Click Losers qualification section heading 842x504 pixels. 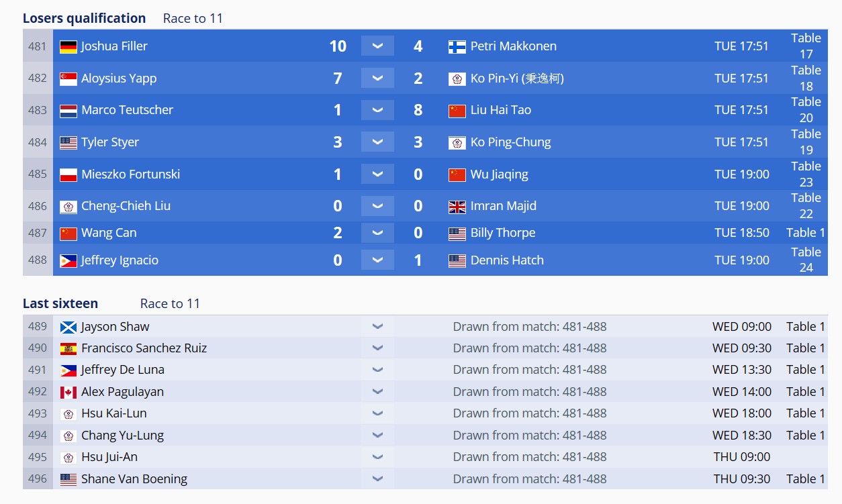(84, 18)
